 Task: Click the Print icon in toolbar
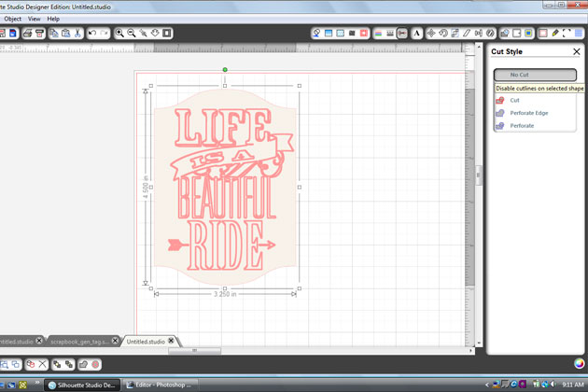tap(27, 34)
